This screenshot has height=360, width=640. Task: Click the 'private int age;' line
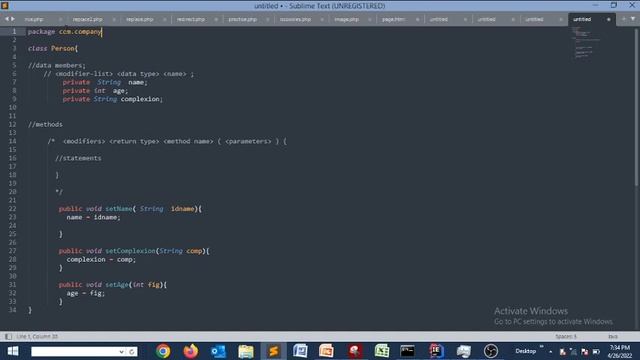(x=95, y=91)
